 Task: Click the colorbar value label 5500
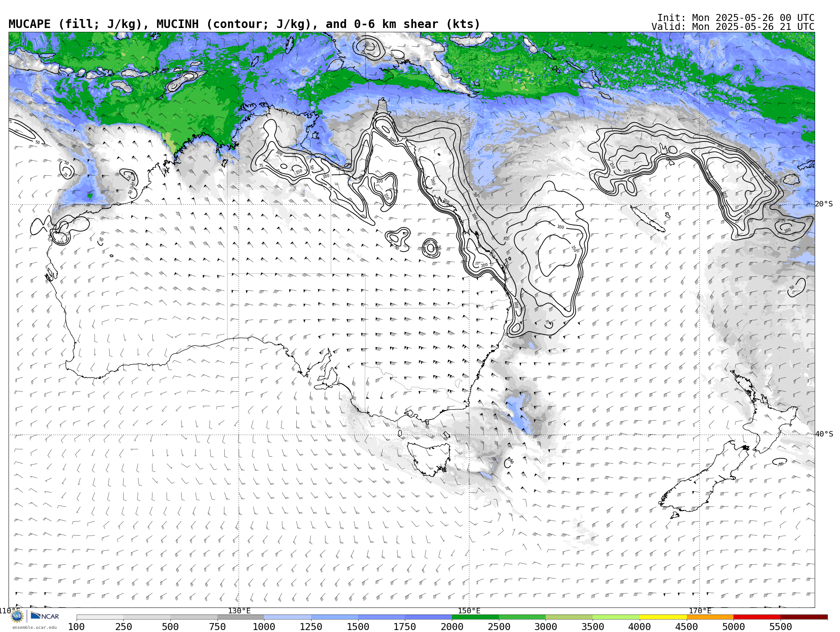tap(780, 627)
